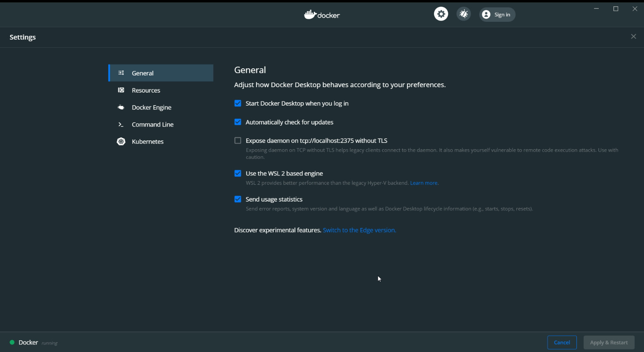Click the Send error reports description text
Viewport: 644px width, 352px height.
[x=389, y=209]
